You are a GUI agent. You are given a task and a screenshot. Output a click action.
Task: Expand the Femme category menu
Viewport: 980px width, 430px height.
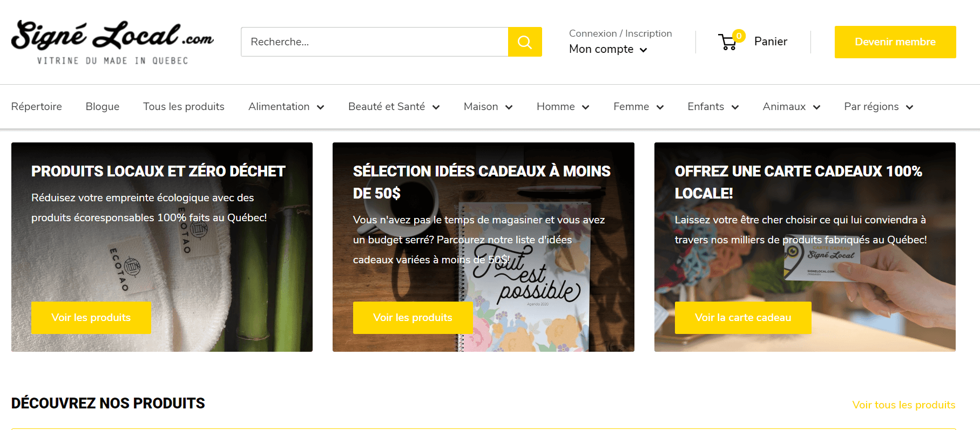point(638,107)
